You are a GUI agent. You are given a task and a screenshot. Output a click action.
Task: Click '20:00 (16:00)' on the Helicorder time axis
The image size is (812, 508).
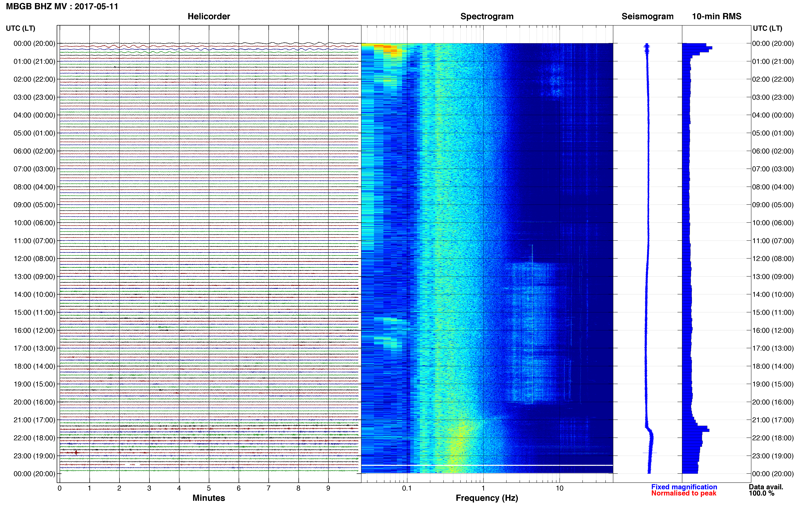click(x=34, y=402)
